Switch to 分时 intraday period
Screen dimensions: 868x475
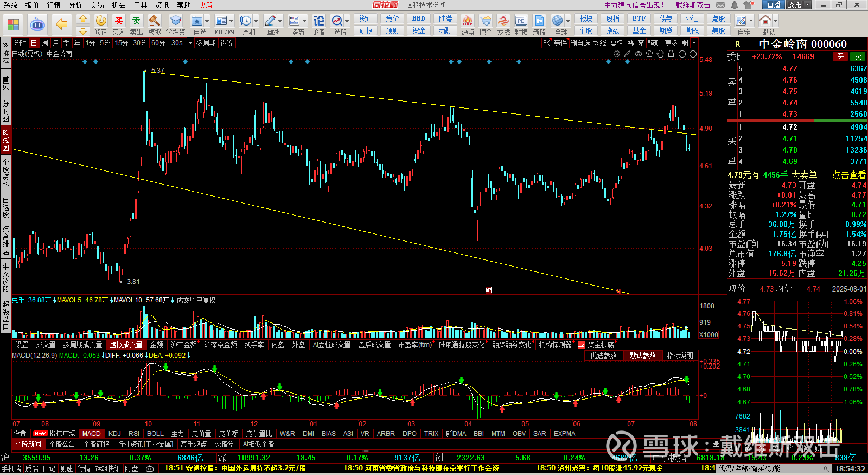[20, 43]
